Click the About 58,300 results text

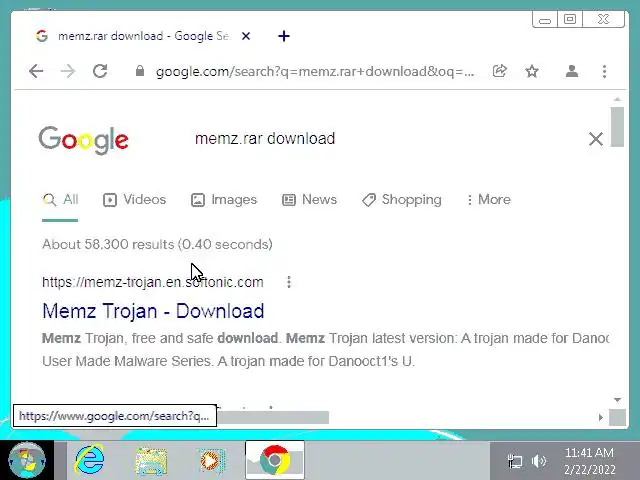pos(157,244)
